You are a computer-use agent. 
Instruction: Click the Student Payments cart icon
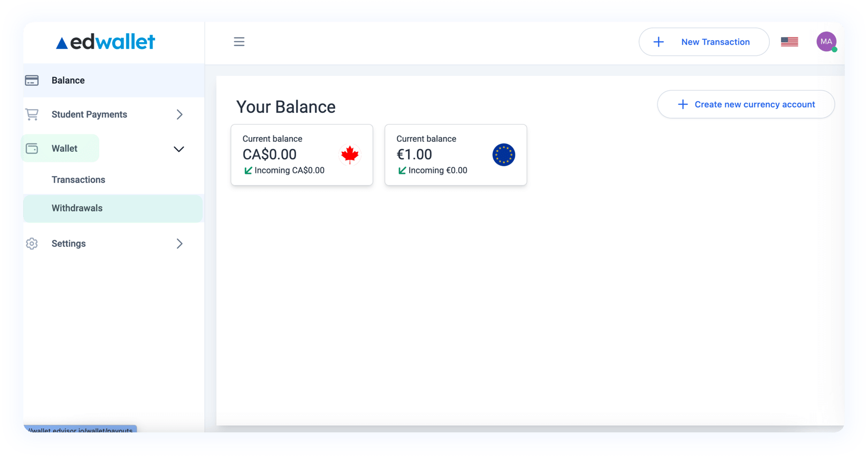click(32, 114)
